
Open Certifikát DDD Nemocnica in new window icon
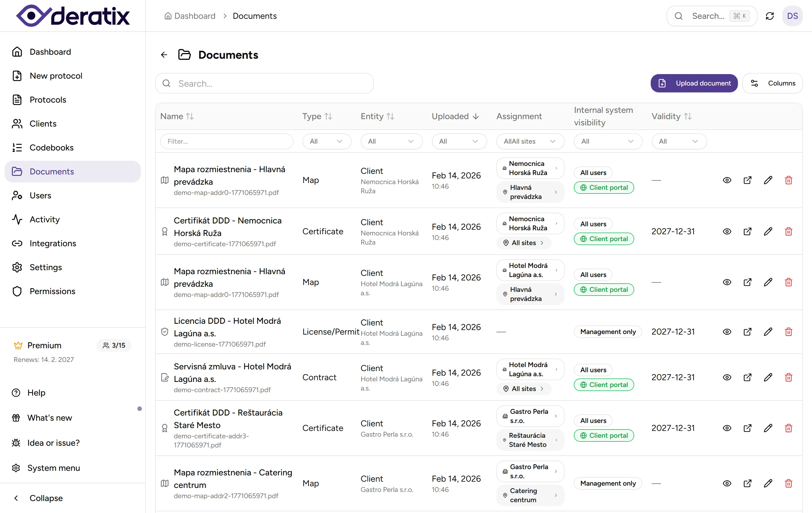tap(747, 231)
